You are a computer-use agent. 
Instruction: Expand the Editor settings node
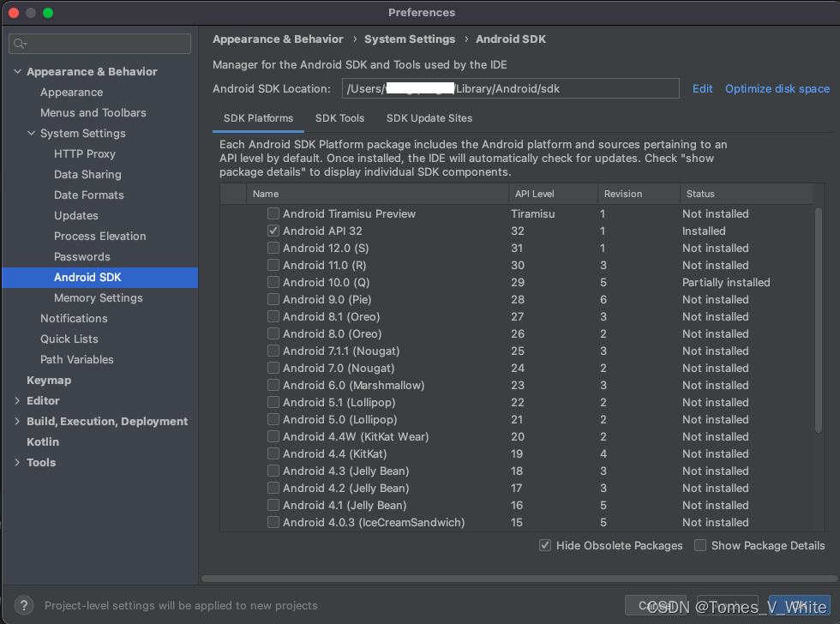click(17, 400)
